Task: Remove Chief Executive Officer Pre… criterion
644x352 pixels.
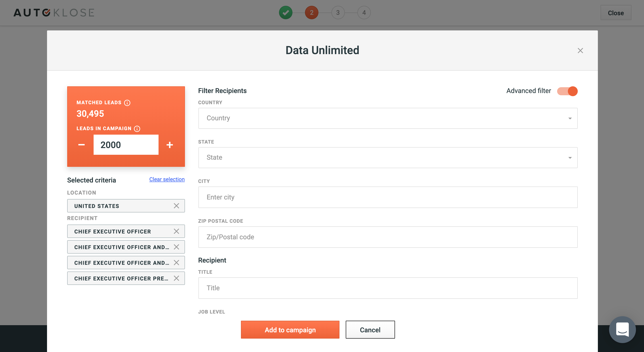Action: [176, 278]
